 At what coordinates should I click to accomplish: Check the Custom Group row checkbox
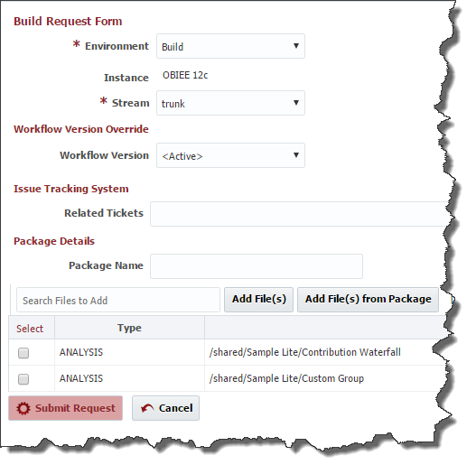[x=23, y=379]
